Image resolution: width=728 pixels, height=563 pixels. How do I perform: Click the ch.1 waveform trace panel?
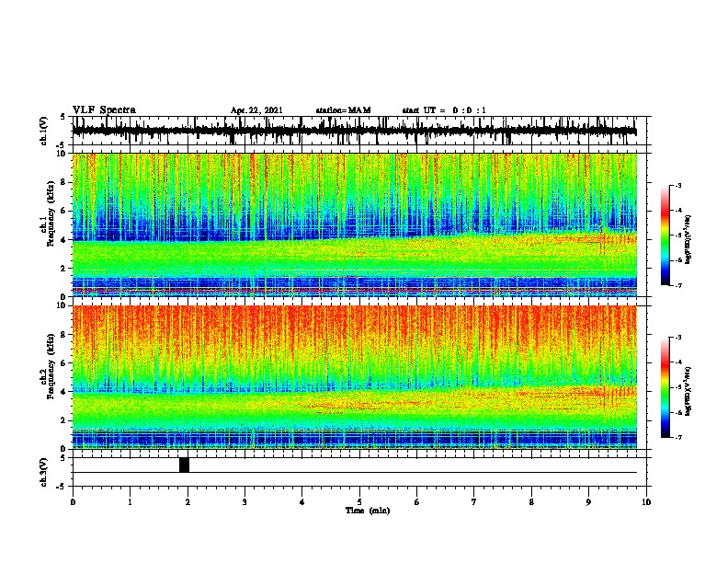pos(359,131)
